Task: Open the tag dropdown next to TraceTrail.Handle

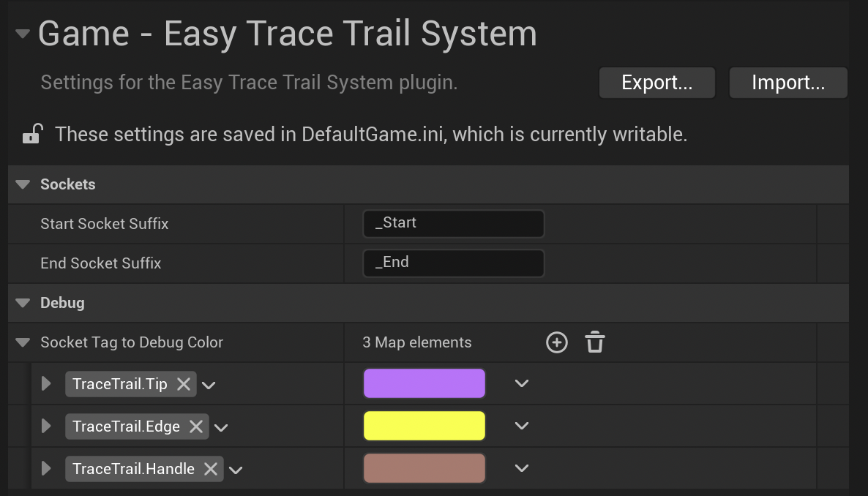Action: pyautogui.click(x=236, y=470)
